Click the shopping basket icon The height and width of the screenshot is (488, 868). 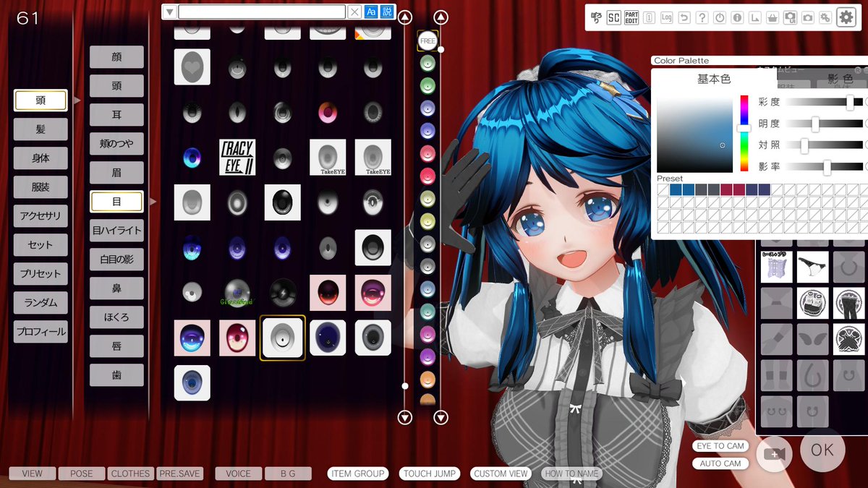coord(772,16)
